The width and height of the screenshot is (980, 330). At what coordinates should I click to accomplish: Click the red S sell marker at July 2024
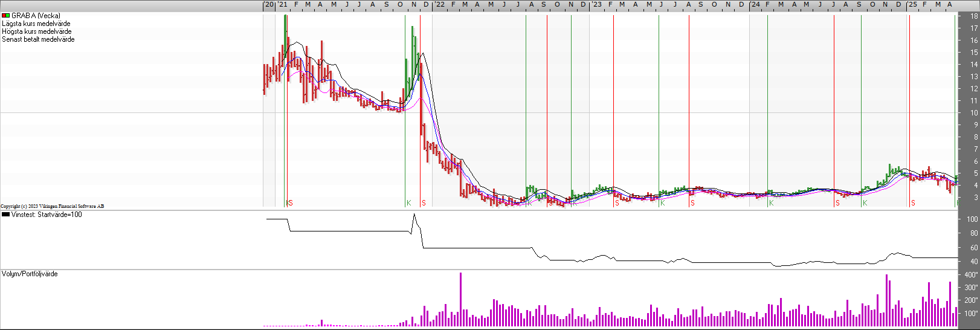(837, 203)
